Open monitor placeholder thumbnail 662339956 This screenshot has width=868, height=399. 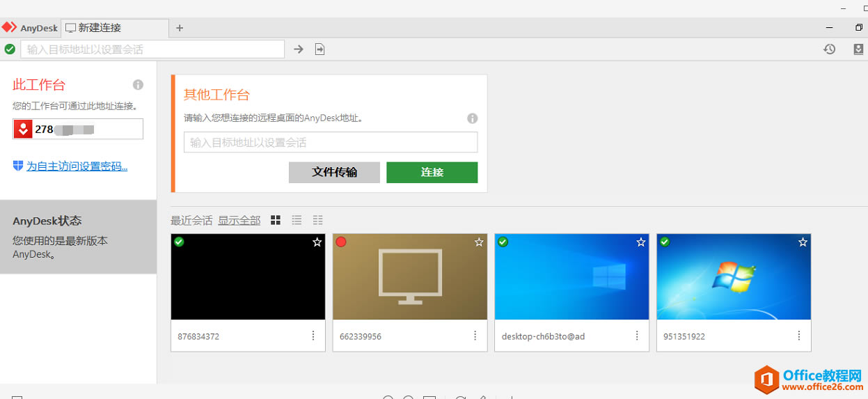(x=410, y=276)
